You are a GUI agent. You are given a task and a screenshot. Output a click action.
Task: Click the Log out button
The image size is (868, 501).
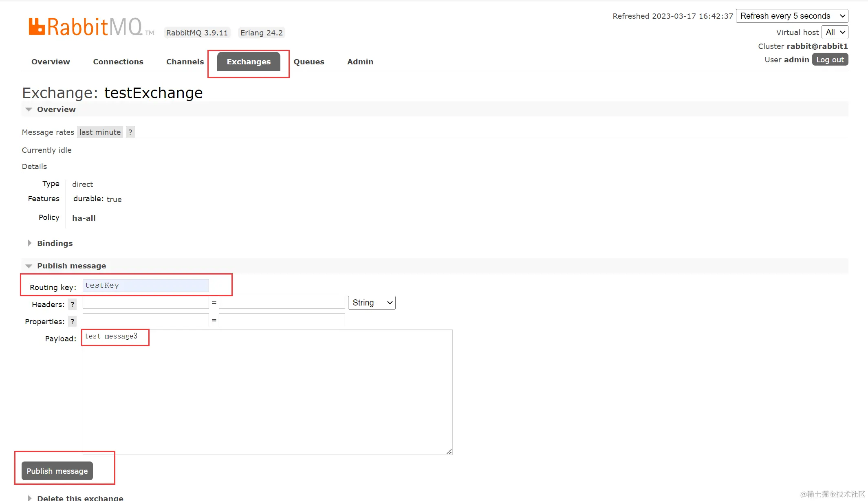tap(830, 59)
